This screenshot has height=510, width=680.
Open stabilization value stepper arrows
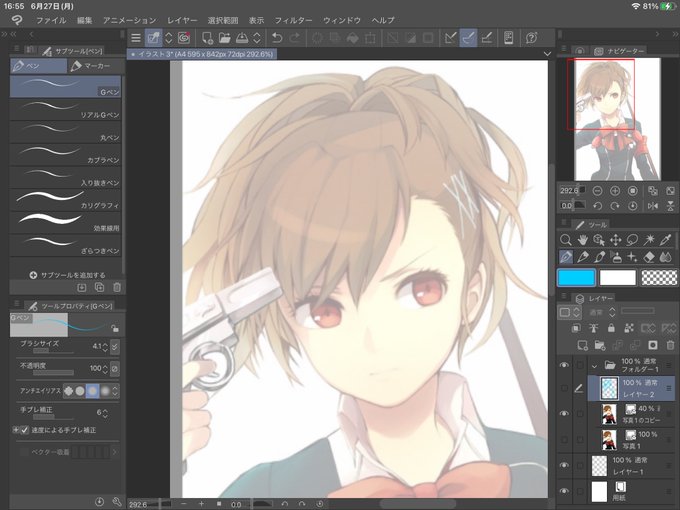(x=105, y=412)
